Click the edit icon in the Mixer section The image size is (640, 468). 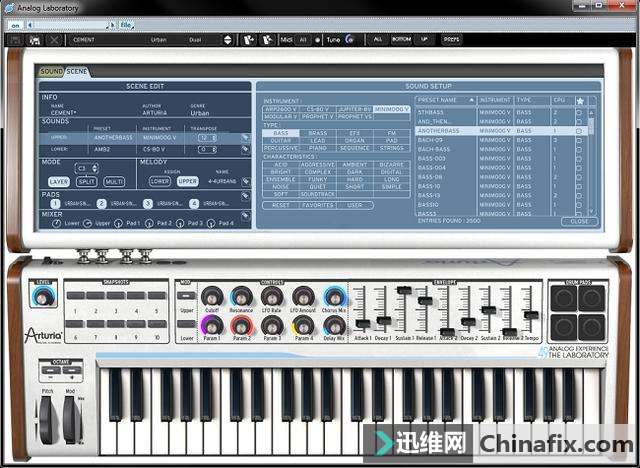click(x=245, y=215)
